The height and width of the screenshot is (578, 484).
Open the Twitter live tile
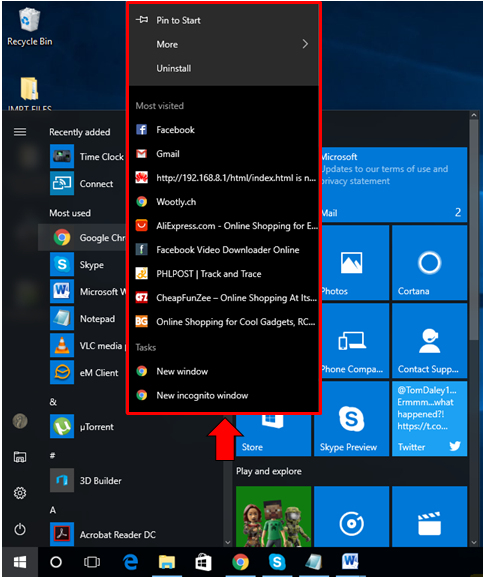(429, 419)
